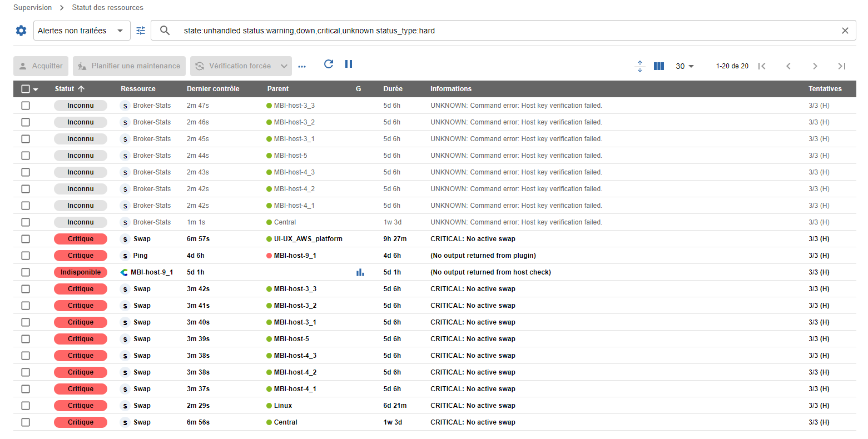This screenshot has width=868, height=439.
Task: Click the host icon beside MBI-host-9_1
Action: pyautogui.click(x=124, y=272)
